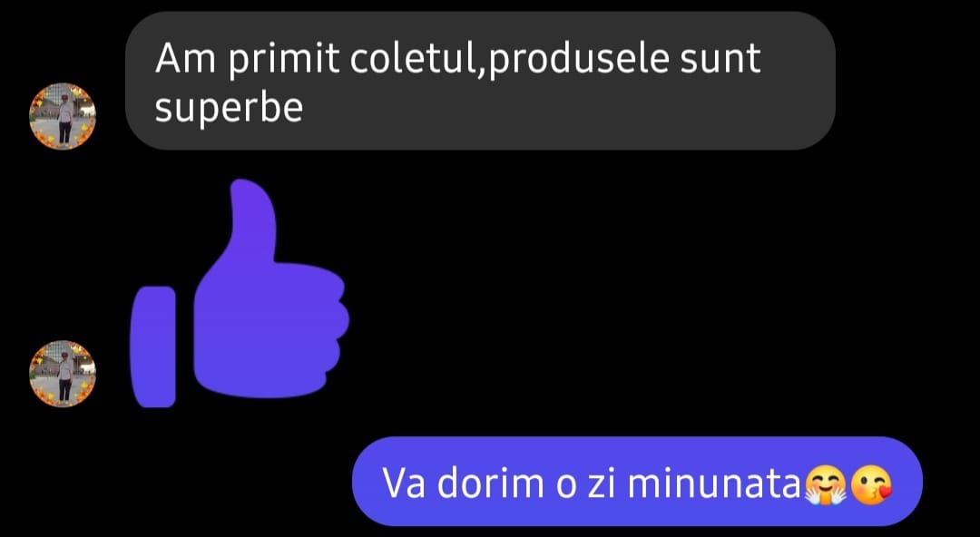Tap the large purple thumbs-up sticker
Image resolution: width=980 pixels, height=537 pixels.
[x=240, y=293]
